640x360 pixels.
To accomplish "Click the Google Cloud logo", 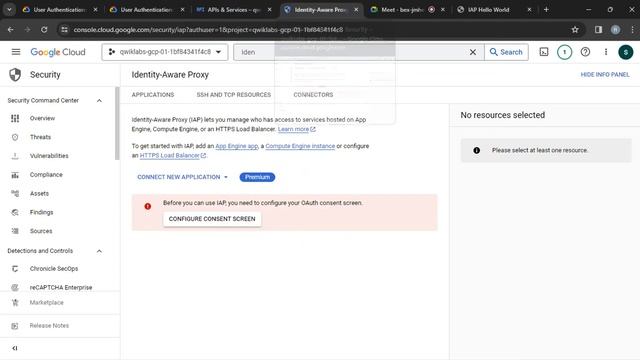I will (58, 52).
